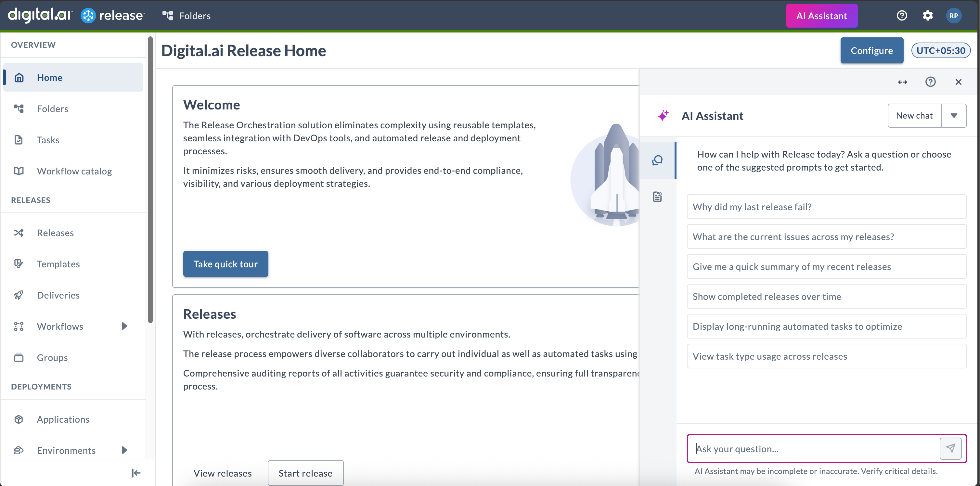Viewport: 980px width, 486px height.
Task: Click the Tasks document icon
Action: point(19,140)
